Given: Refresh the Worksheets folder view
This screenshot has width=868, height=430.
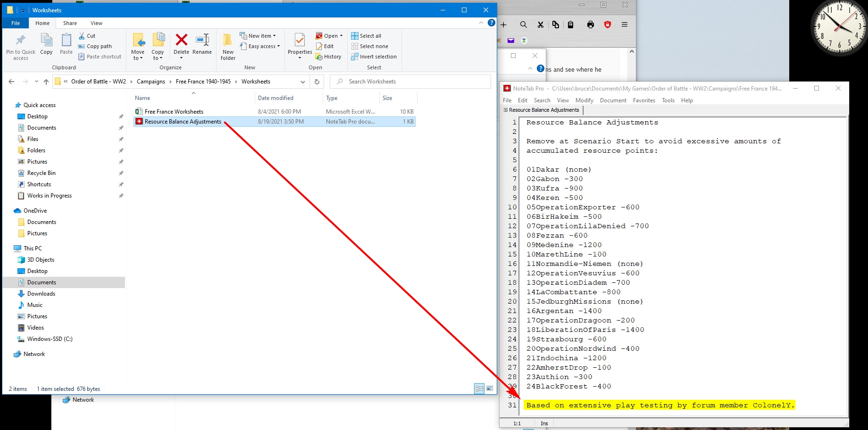Looking at the screenshot, I should (x=317, y=82).
